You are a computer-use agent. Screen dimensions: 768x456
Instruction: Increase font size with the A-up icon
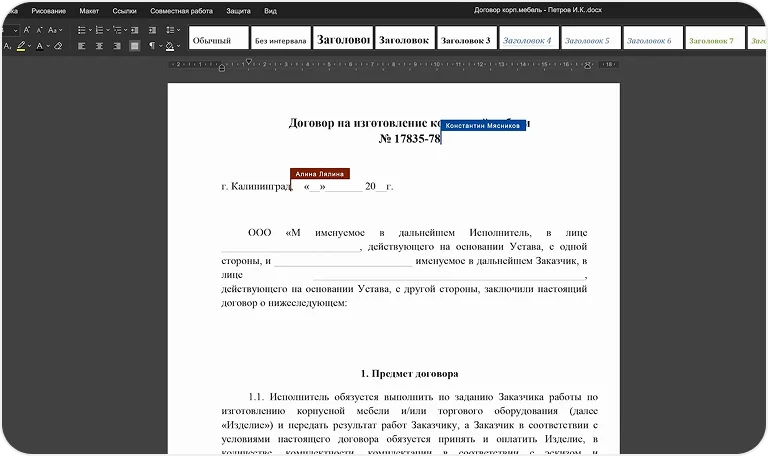pyautogui.click(x=26, y=30)
